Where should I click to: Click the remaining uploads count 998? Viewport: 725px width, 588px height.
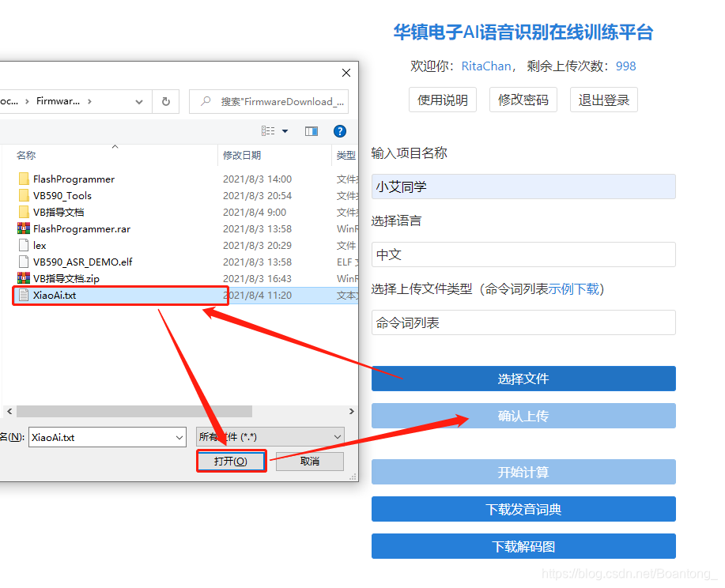[625, 66]
